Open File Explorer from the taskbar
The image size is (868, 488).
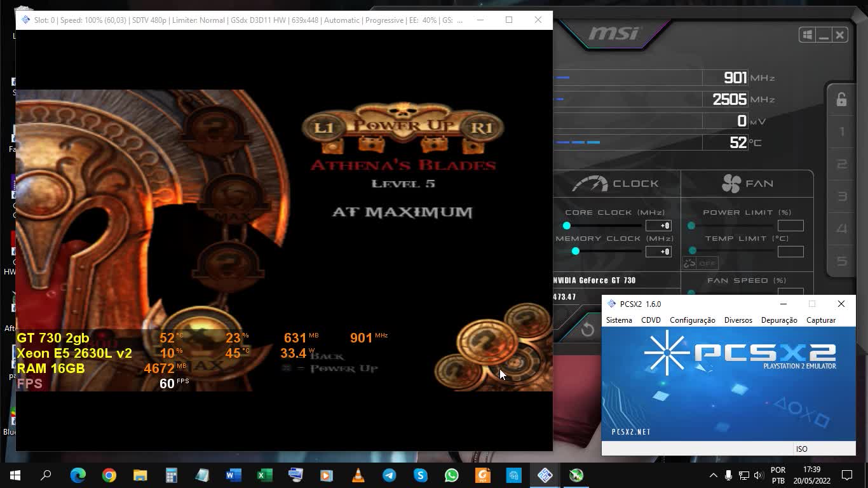pos(140,475)
